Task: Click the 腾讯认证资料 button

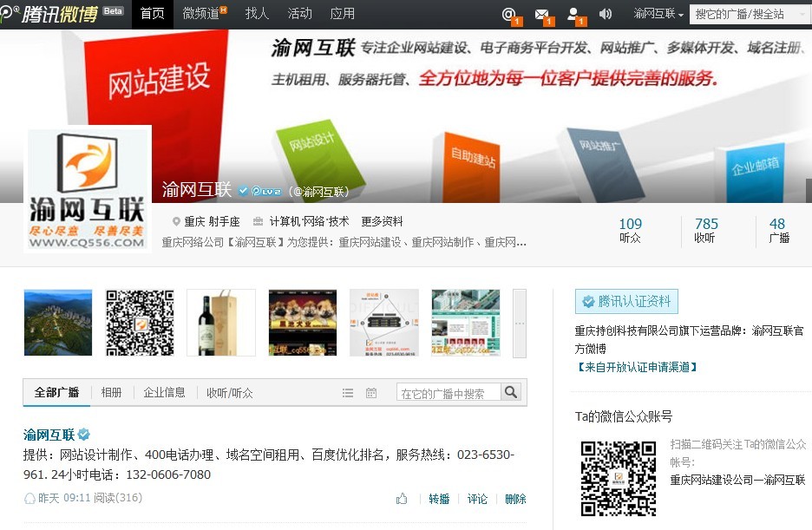Action: (626, 301)
